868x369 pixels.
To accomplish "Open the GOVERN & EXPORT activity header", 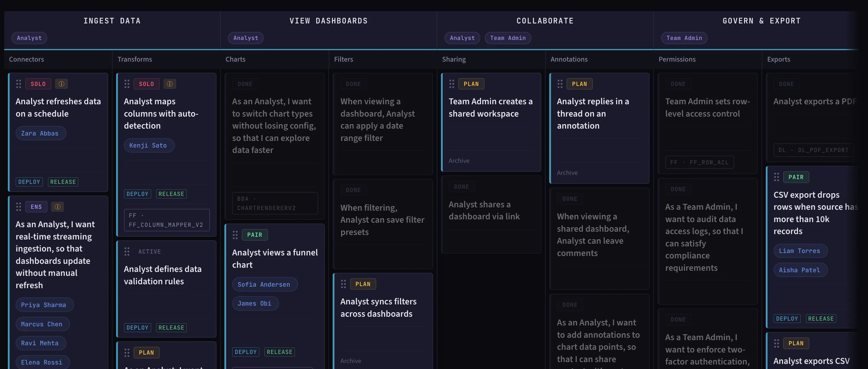I will pyautogui.click(x=762, y=21).
